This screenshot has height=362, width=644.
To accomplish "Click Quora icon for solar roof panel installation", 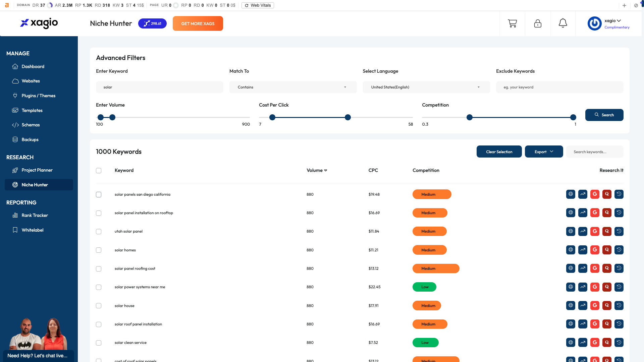I will click(607, 324).
